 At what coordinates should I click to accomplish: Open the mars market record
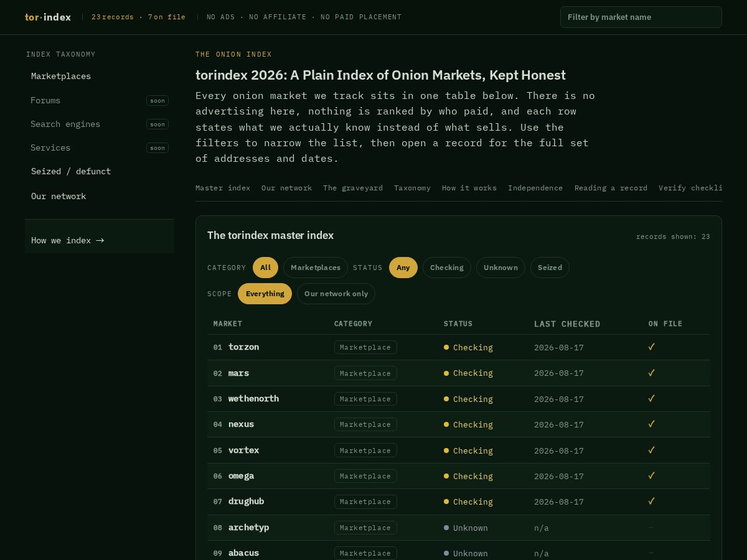pyautogui.click(x=238, y=373)
